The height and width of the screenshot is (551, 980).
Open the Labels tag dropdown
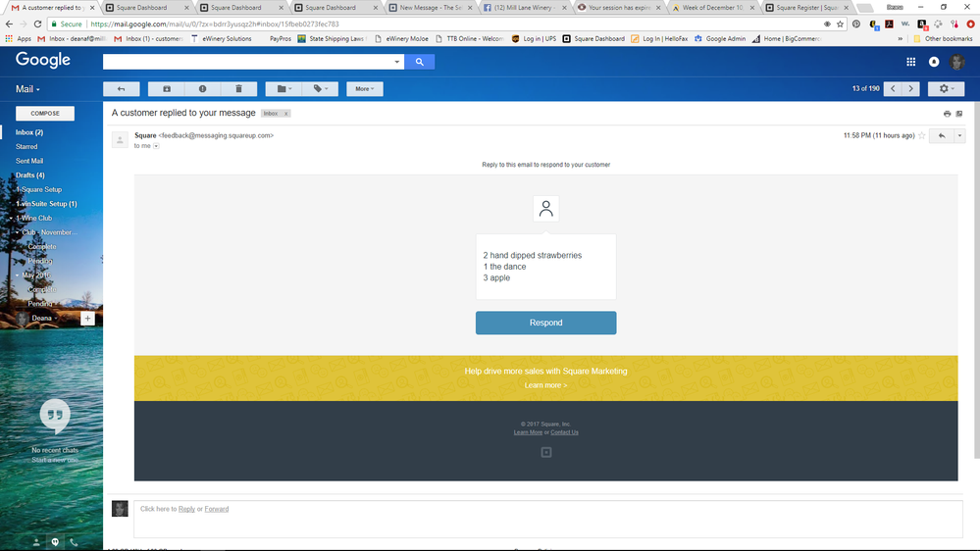pos(321,89)
